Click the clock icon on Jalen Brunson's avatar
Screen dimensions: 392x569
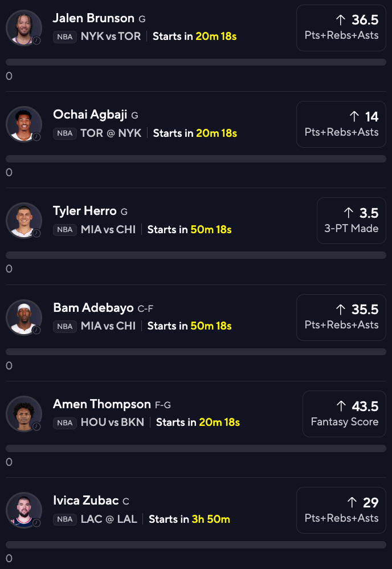pos(36,40)
